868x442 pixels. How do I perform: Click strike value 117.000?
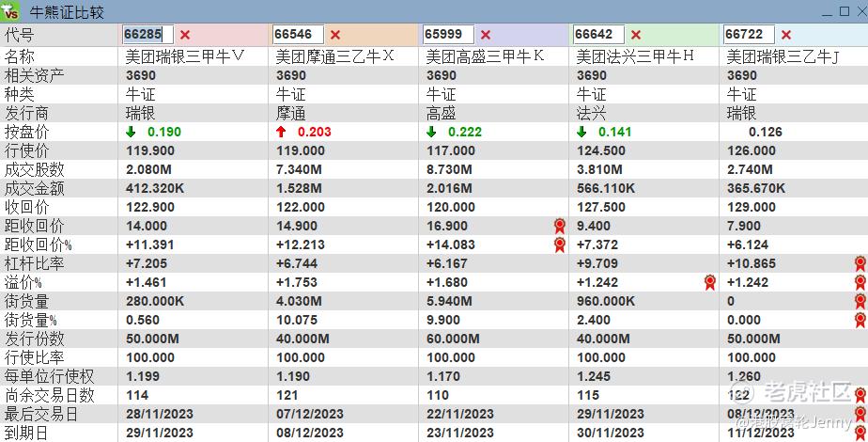451,150
